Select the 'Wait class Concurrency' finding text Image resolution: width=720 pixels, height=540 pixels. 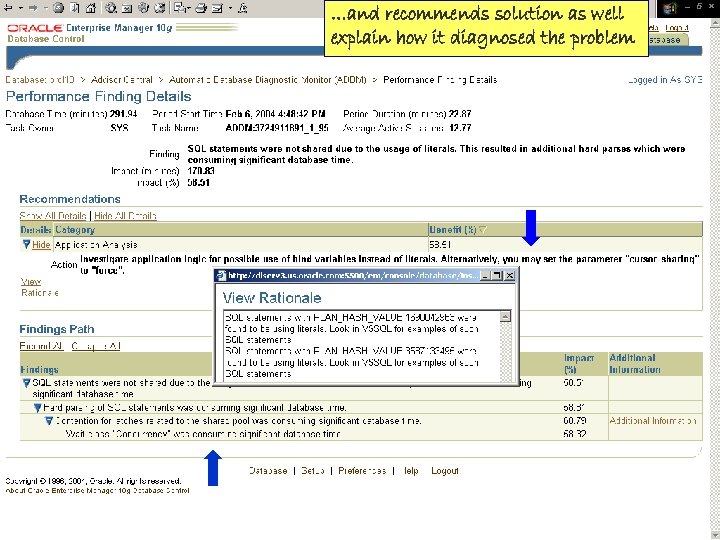203,434
